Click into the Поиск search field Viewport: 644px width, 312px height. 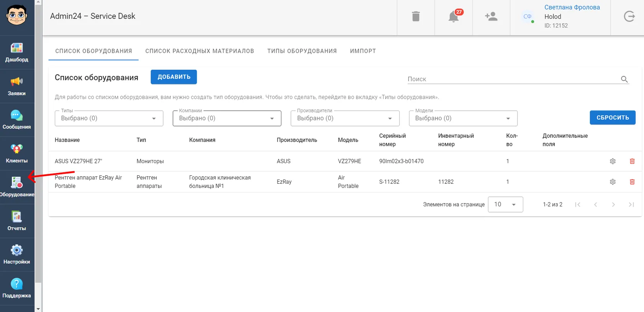514,79
